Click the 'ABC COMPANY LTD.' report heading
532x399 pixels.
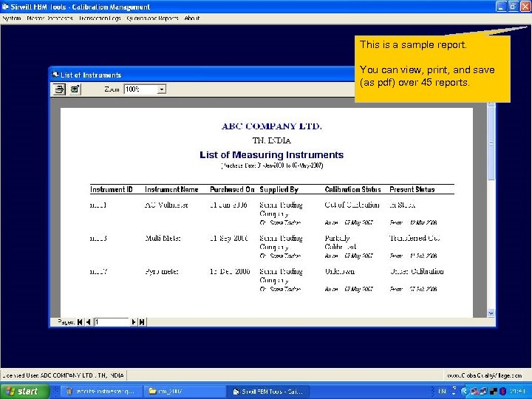tap(271, 126)
